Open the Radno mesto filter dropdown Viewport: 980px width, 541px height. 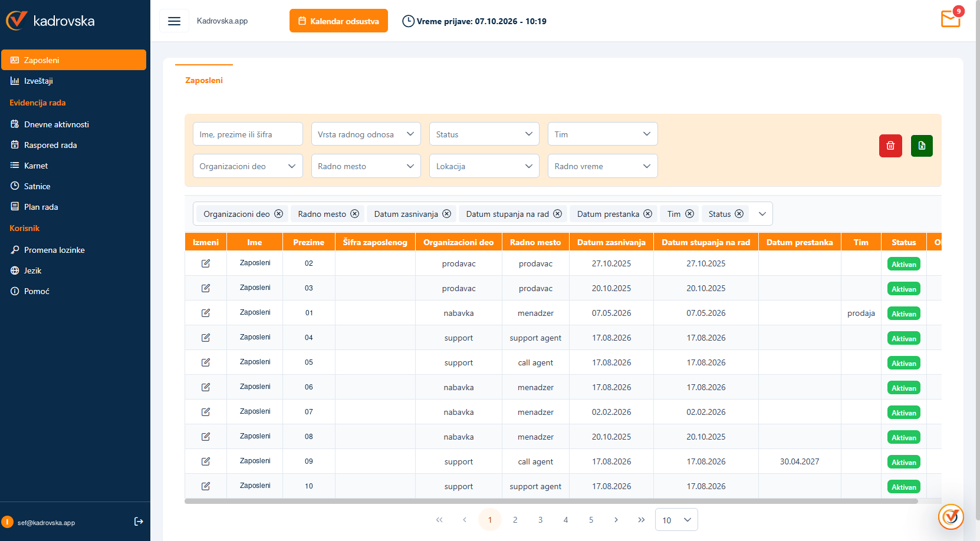(x=366, y=166)
